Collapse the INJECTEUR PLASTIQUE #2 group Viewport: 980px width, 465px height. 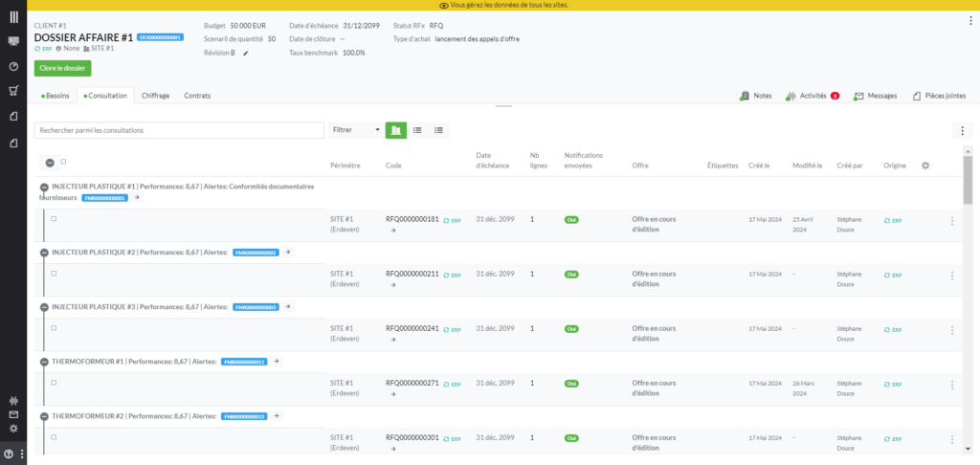[x=44, y=253]
